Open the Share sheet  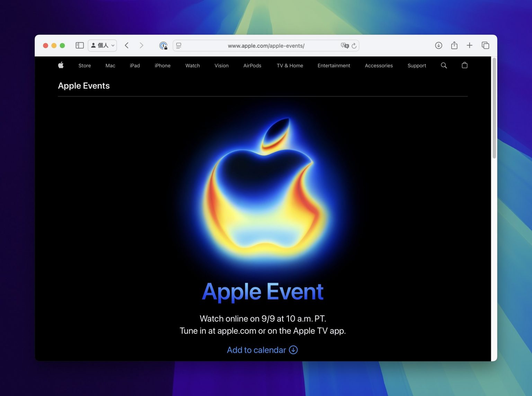(454, 45)
